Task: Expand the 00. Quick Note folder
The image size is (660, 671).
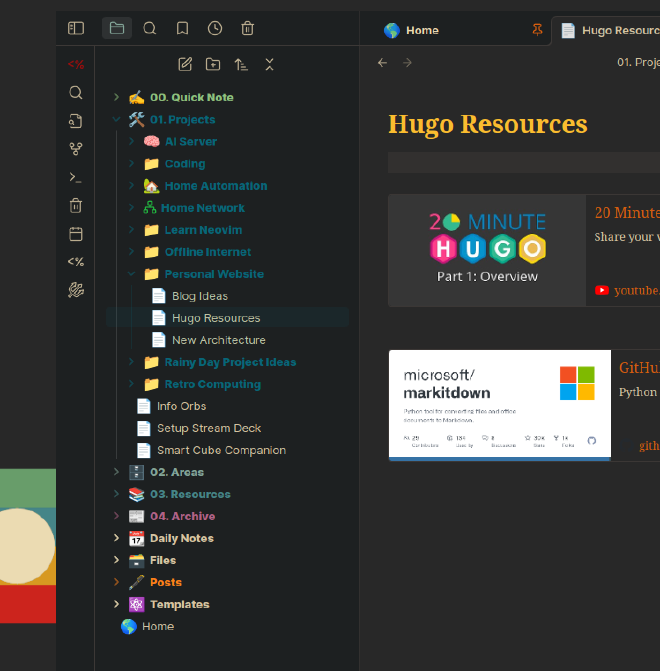Action: [116, 97]
